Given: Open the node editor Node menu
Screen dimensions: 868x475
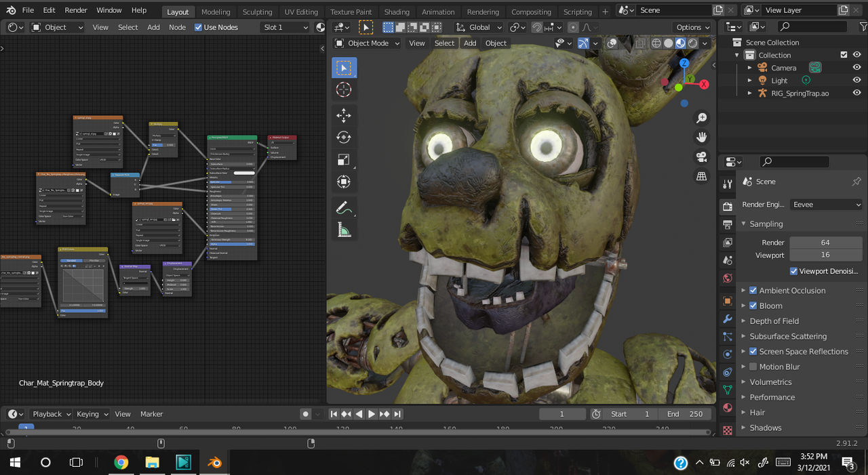Looking at the screenshot, I should pyautogui.click(x=177, y=27).
